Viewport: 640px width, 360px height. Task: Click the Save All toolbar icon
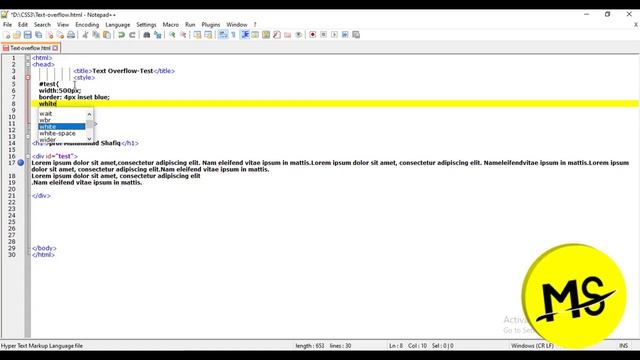coord(39,35)
